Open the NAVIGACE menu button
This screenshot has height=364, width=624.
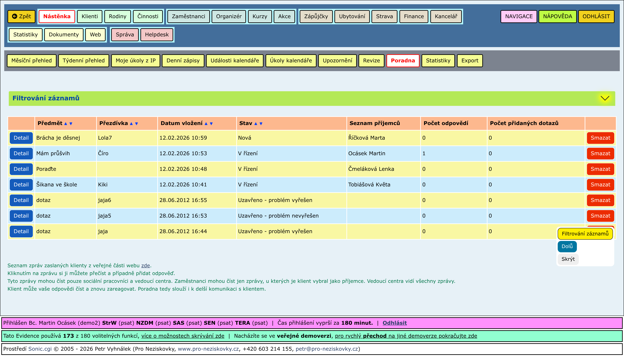pyautogui.click(x=519, y=16)
